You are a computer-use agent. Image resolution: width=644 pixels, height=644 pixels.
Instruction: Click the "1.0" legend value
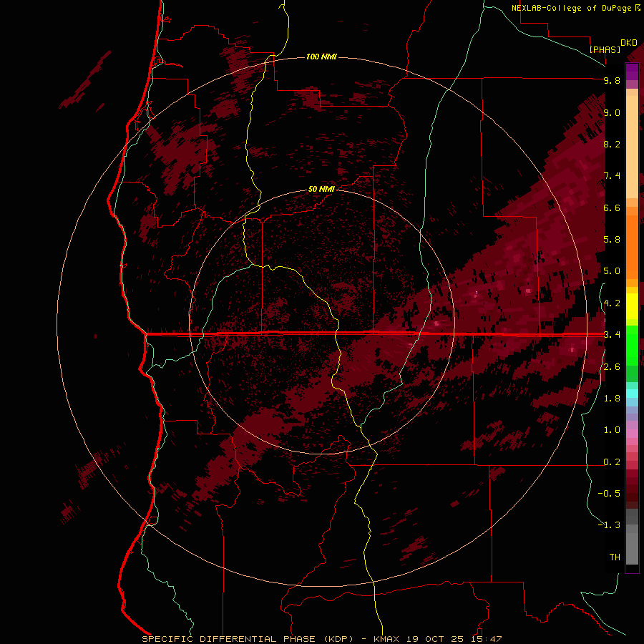612,430
